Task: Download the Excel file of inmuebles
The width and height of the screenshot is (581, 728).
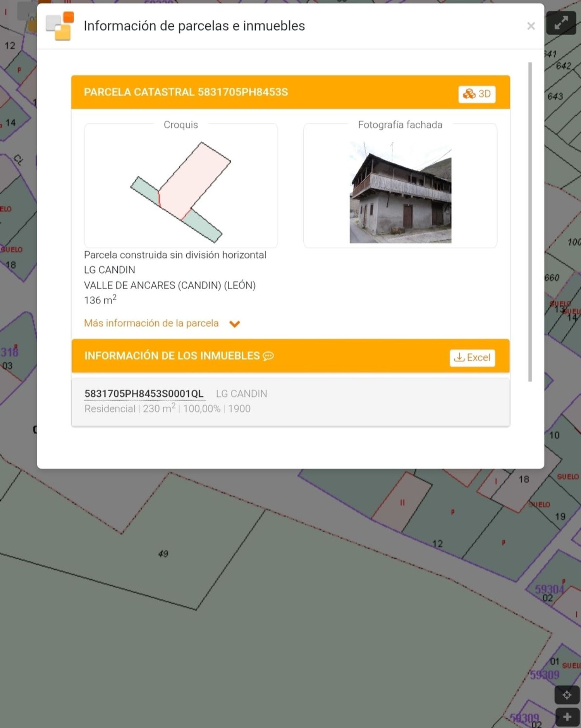Action: tap(472, 358)
